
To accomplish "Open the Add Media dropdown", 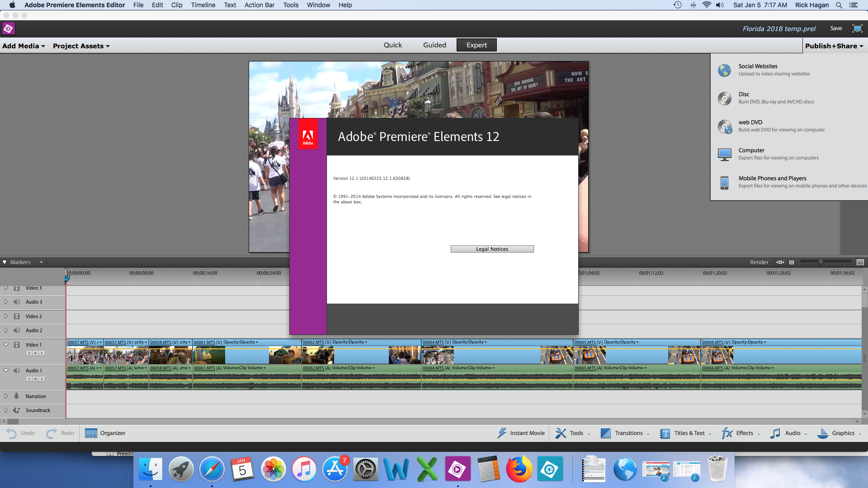I will (24, 46).
